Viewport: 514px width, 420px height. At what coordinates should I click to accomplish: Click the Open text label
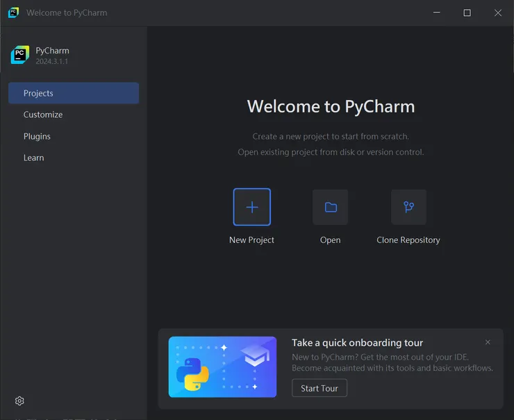point(330,240)
